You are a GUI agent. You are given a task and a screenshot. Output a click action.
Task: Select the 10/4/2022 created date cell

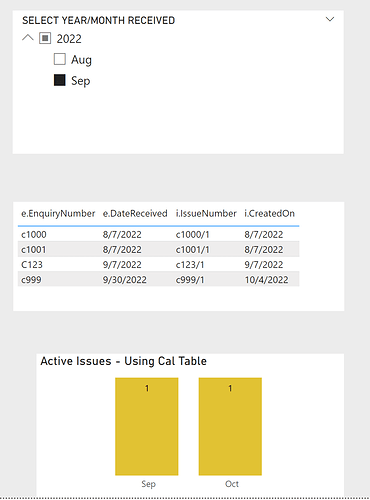(x=266, y=279)
